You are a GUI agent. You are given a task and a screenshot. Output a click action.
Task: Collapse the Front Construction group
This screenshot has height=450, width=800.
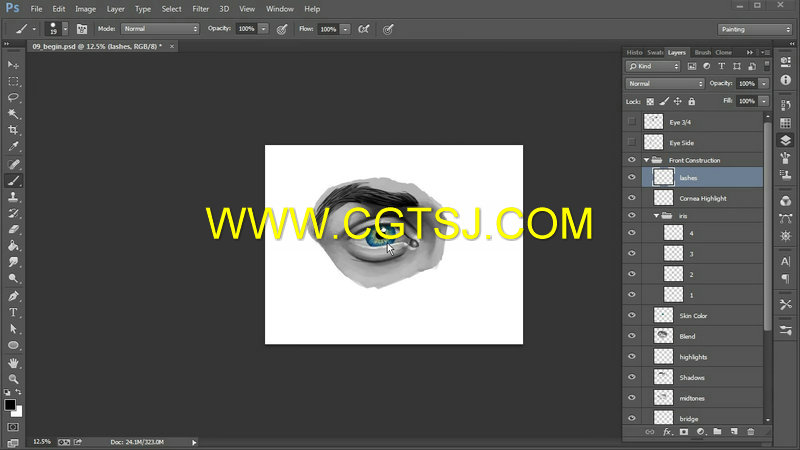pyautogui.click(x=646, y=160)
